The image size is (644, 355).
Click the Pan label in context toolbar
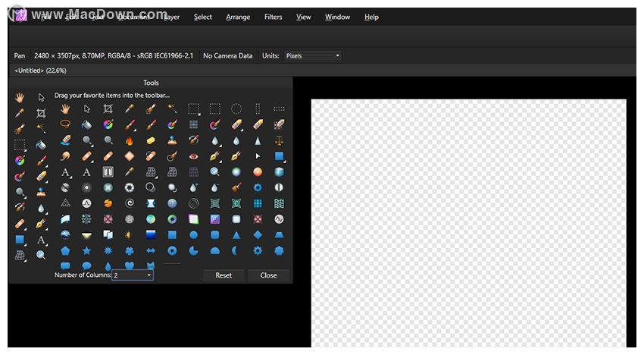click(19, 55)
